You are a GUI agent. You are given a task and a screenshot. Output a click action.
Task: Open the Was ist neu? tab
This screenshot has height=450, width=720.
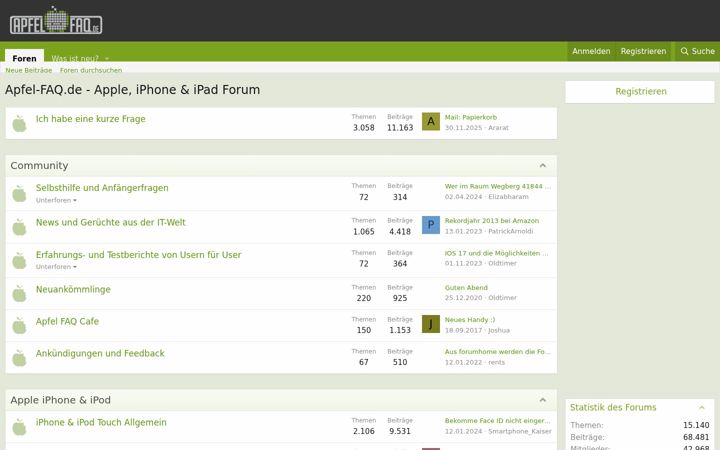75,58
